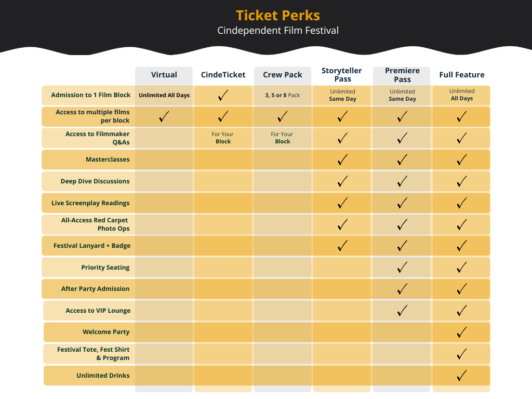Click the Virtual multiple films per block checkmark
The height and width of the screenshot is (399, 532).
pyautogui.click(x=164, y=116)
